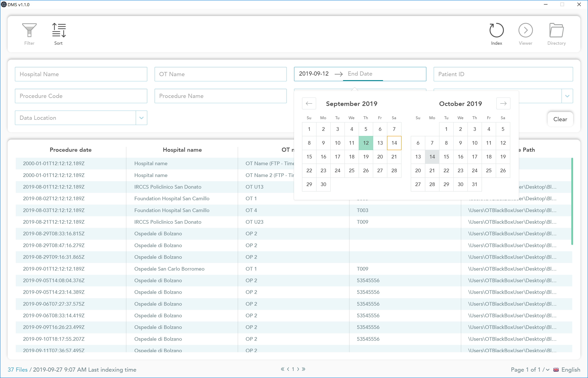Select row dated 2019-08-01T12:12:12.189Z

pyautogui.click(x=294, y=187)
